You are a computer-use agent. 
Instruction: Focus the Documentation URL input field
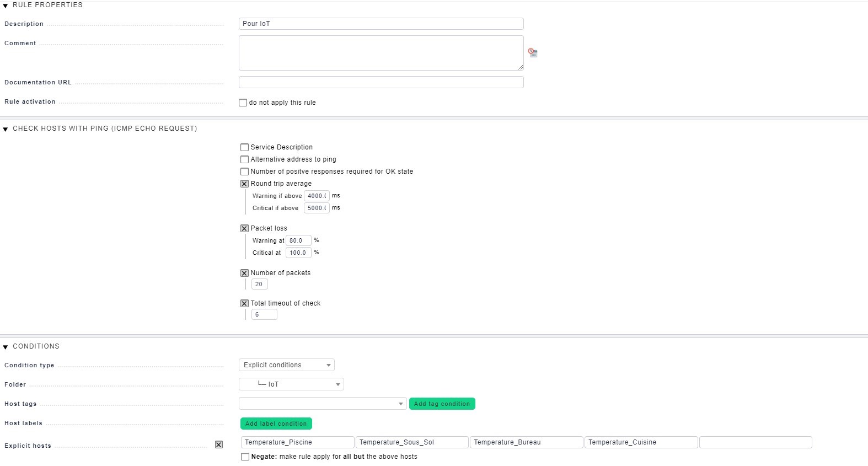(381, 82)
